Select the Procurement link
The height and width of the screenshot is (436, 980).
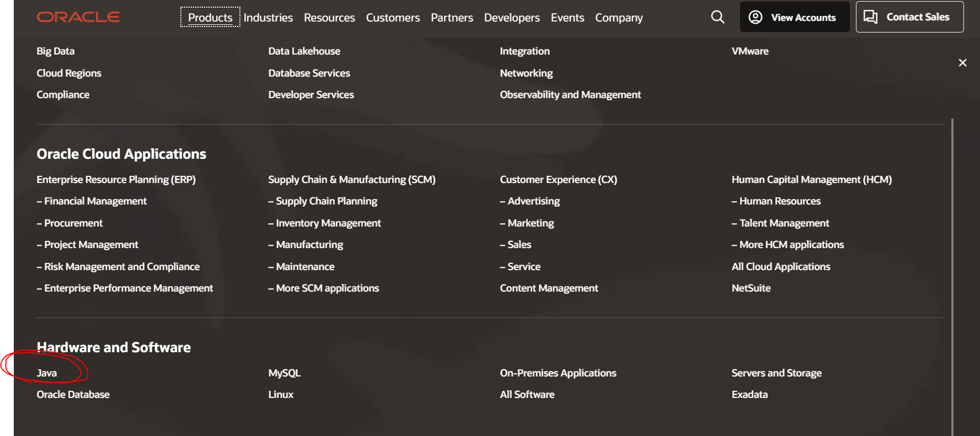[69, 223]
